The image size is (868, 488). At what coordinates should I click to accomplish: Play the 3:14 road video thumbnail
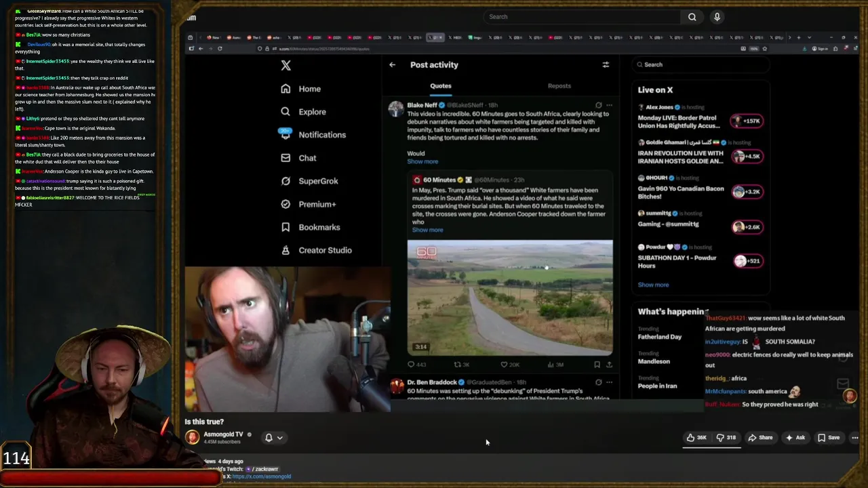click(510, 298)
